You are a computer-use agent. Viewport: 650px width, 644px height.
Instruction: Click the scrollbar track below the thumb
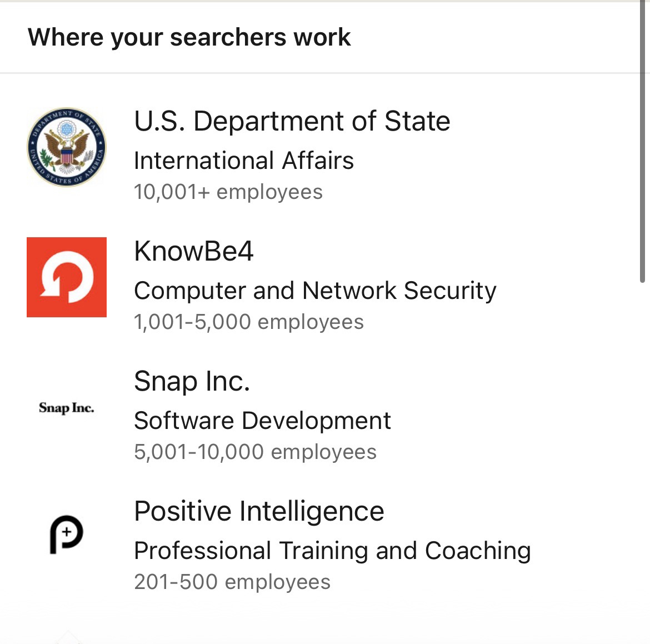[x=643, y=445]
